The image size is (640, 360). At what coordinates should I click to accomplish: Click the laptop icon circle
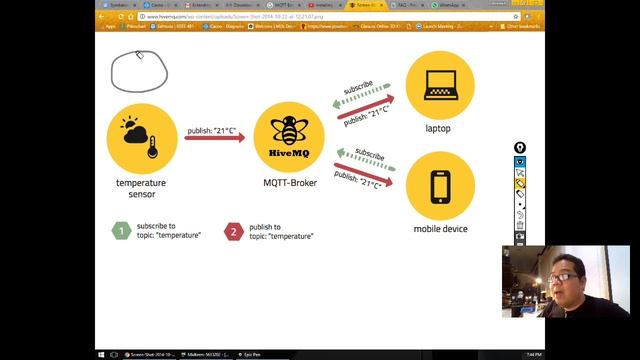click(440, 85)
